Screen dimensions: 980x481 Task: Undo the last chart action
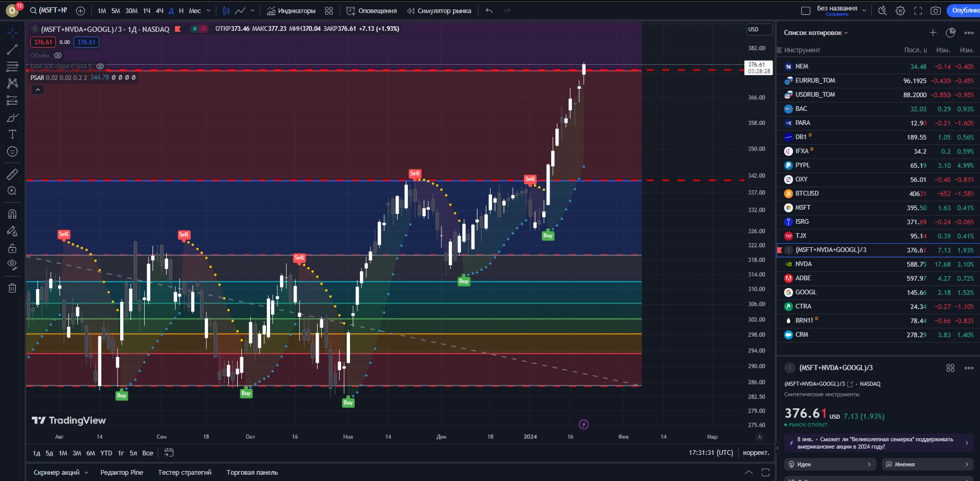[489, 10]
